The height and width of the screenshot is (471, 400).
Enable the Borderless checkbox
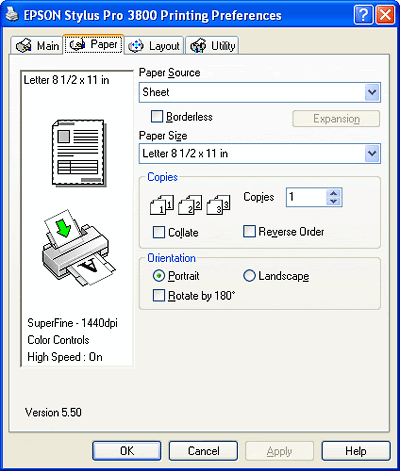[x=157, y=117]
